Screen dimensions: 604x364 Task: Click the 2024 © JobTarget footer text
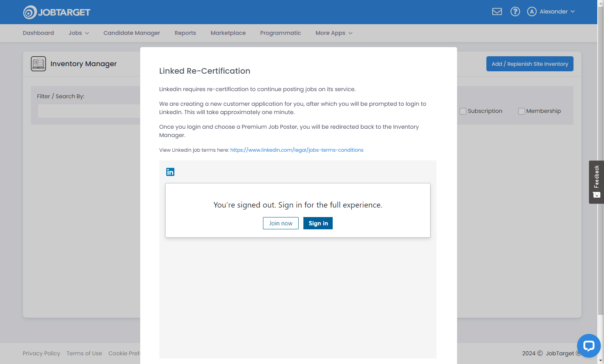pos(551,353)
